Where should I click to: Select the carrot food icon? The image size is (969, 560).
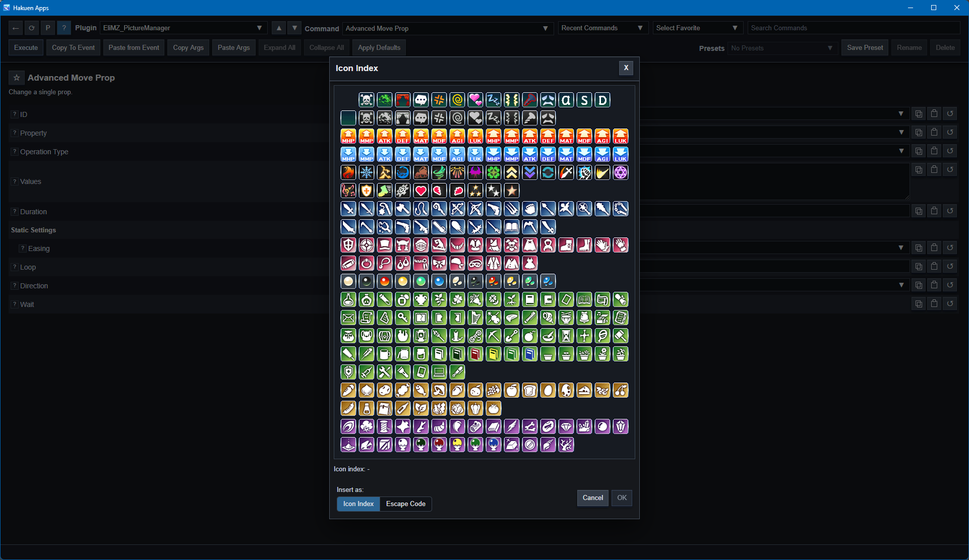pyautogui.click(x=348, y=390)
